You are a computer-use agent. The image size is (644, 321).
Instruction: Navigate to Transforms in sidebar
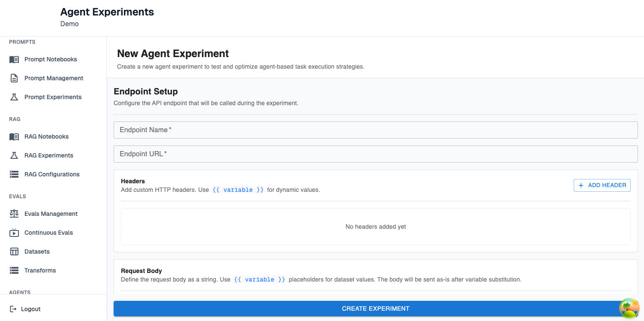[40, 271]
